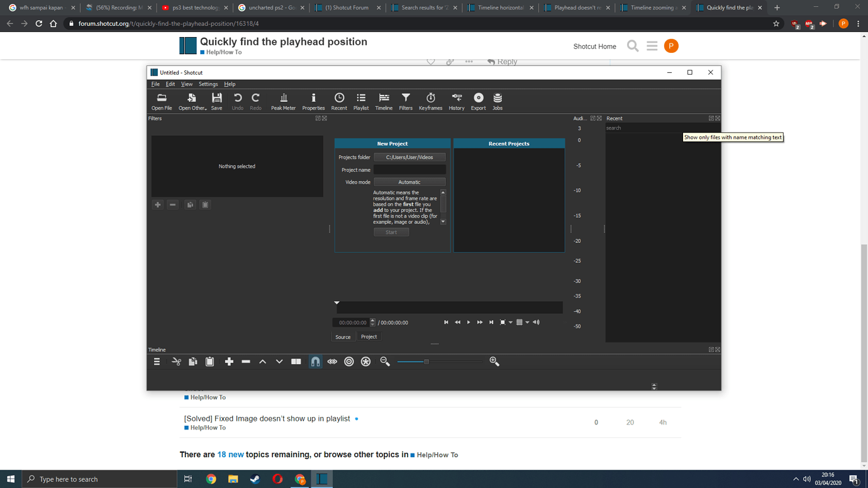
Task: Switch to the Project tab
Action: [x=369, y=336]
